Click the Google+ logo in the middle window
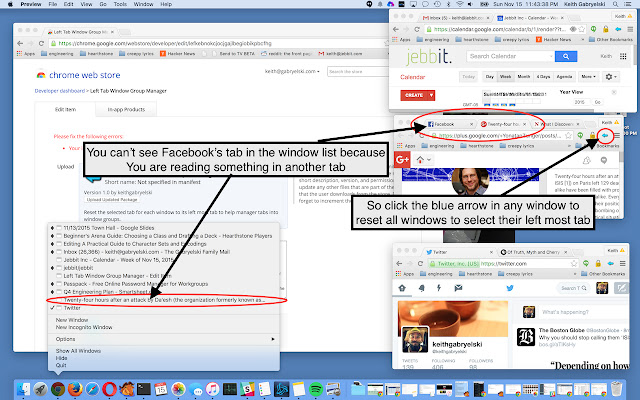 click(x=402, y=160)
